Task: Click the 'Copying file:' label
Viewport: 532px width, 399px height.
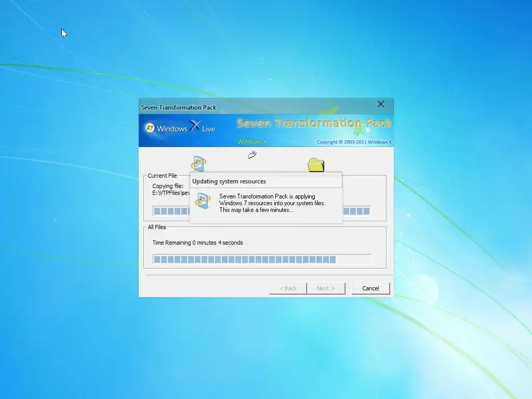Action: (x=168, y=186)
